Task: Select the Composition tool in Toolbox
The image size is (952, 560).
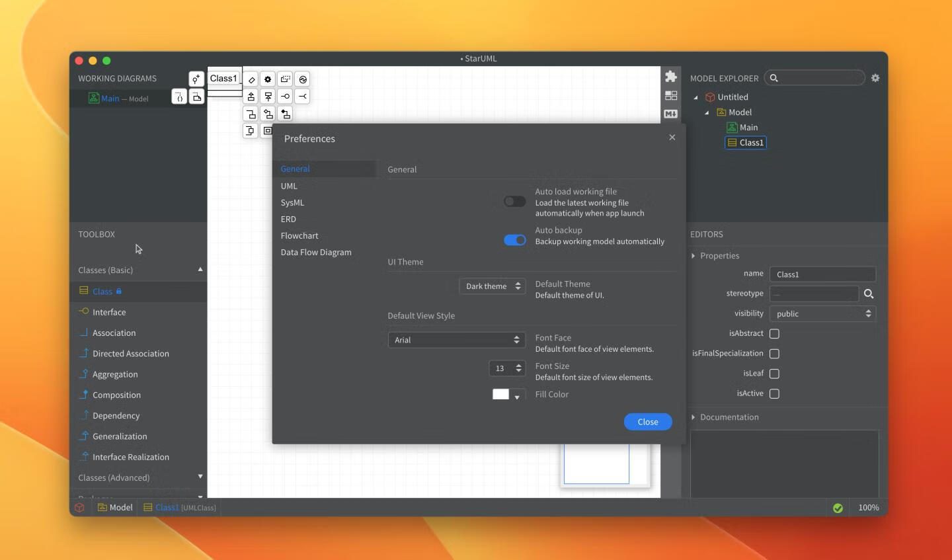Action: point(116,395)
